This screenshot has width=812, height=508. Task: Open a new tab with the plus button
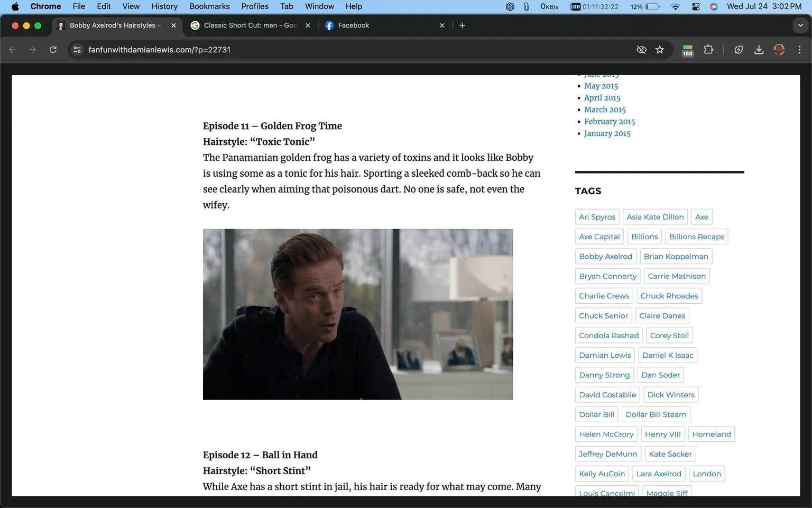[x=462, y=25]
